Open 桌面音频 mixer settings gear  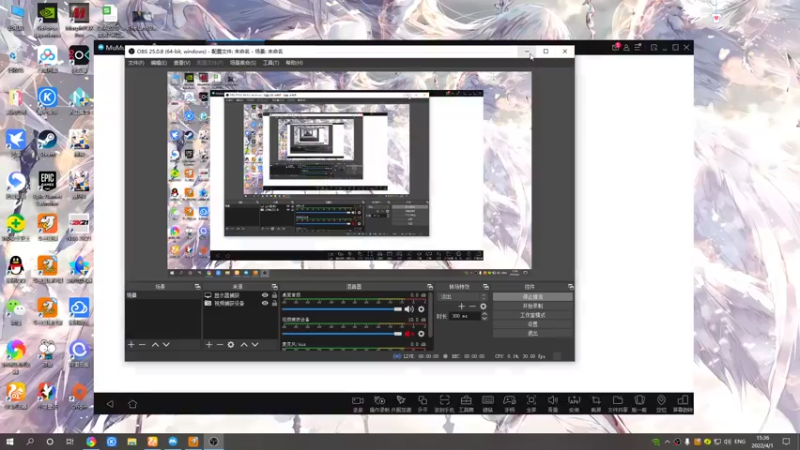pyautogui.click(x=421, y=309)
